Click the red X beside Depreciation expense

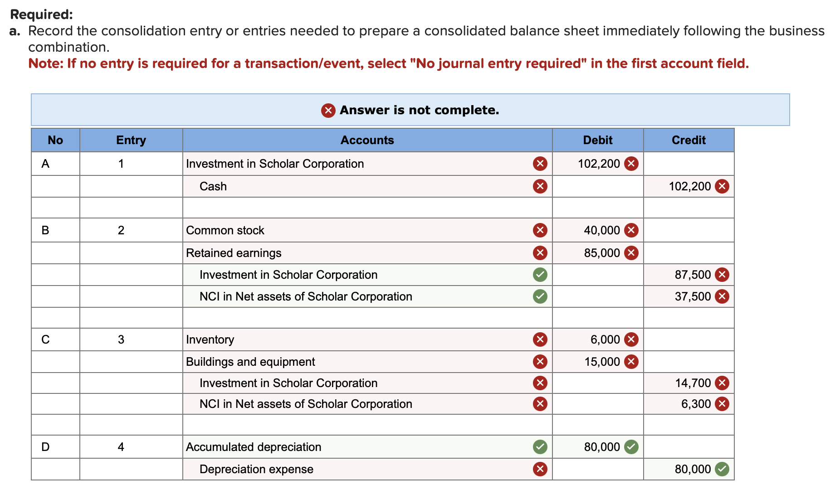[x=539, y=469]
